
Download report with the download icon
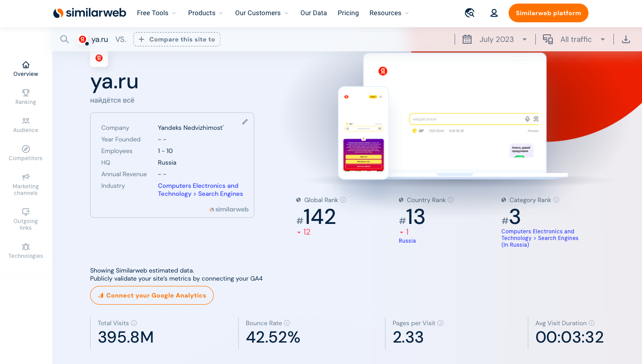[626, 39]
